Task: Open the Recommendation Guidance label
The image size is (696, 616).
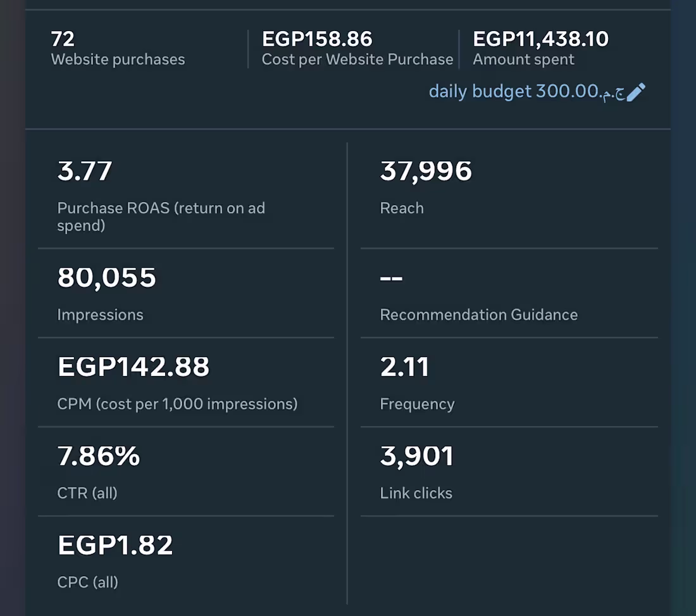Action: point(478,315)
